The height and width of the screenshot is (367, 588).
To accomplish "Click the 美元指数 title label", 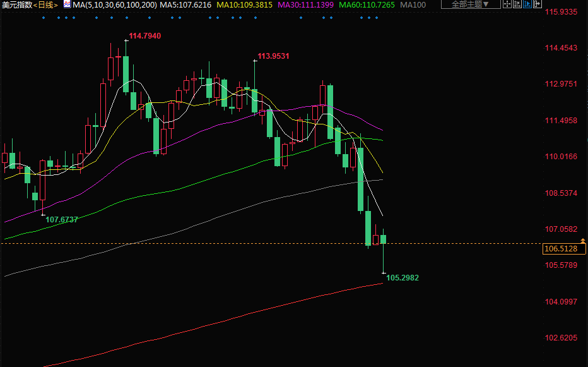I will 16,4.
